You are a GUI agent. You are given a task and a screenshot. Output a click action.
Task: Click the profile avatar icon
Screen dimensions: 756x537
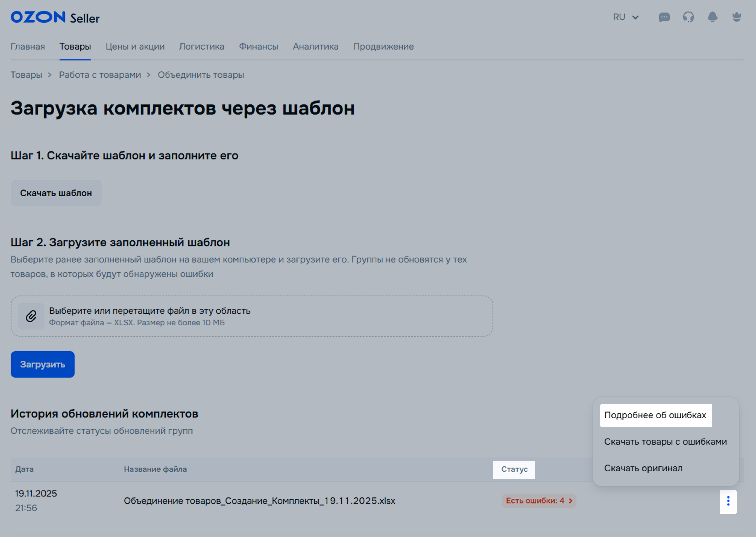[736, 17]
